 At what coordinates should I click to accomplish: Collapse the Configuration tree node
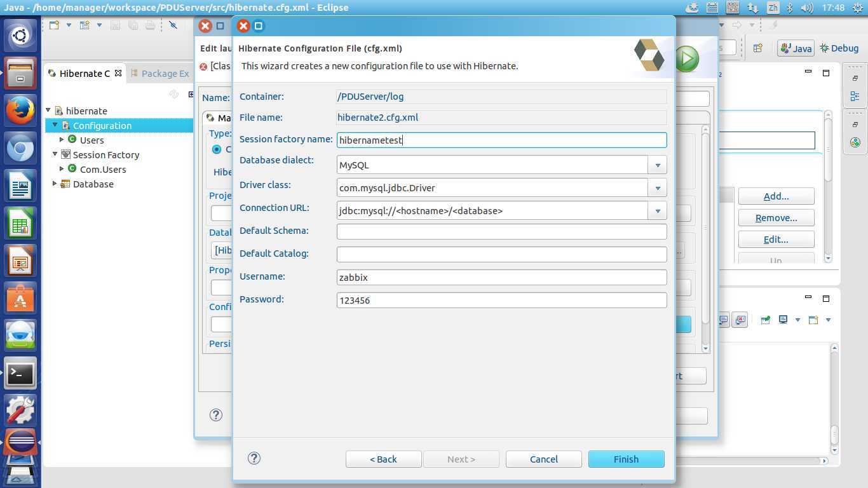(x=55, y=125)
